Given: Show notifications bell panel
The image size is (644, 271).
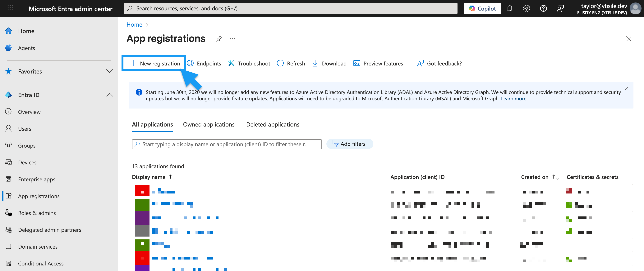Looking at the screenshot, I should click(509, 8).
